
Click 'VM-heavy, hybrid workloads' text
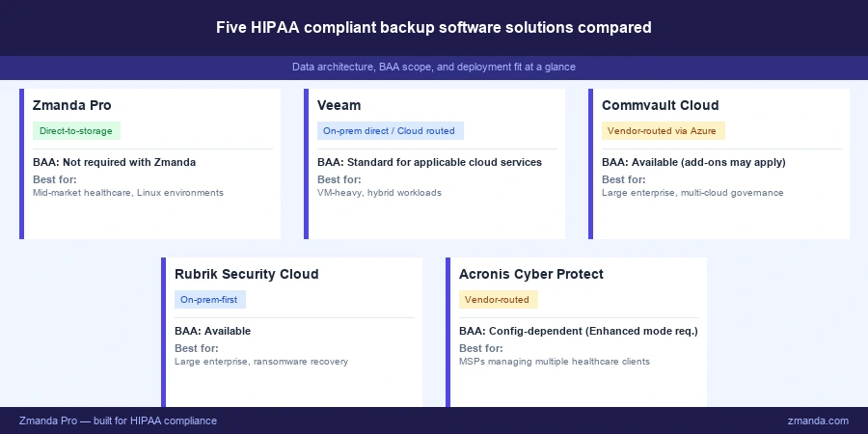[379, 193]
